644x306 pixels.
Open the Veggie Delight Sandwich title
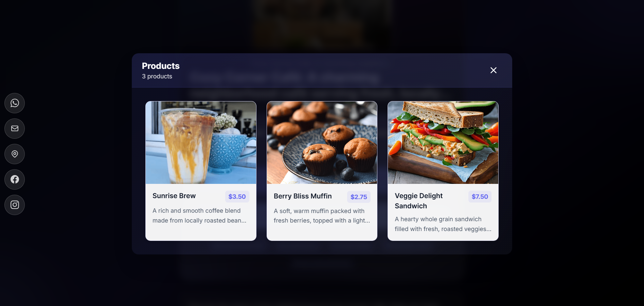coord(419,201)
